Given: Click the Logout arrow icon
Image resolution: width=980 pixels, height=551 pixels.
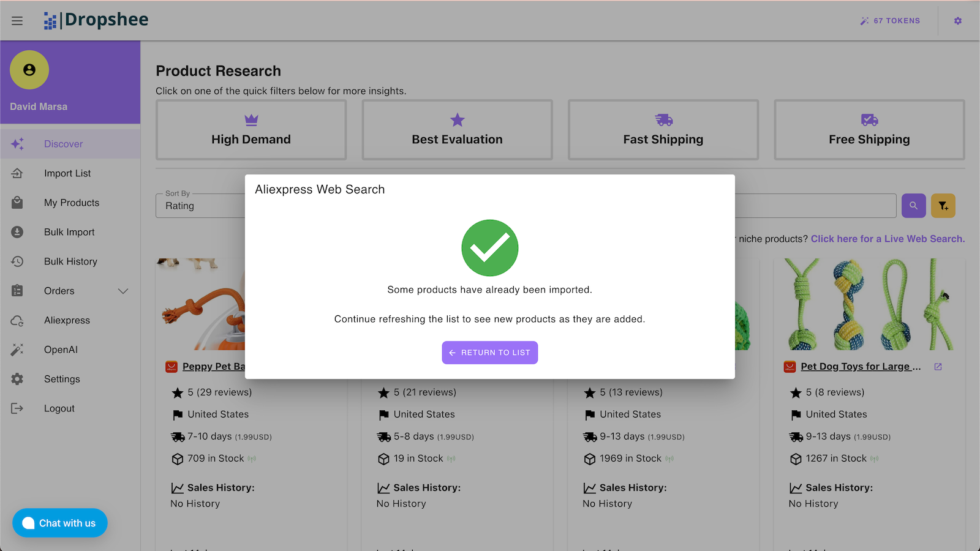Looking at the screenshot, I should [x=17, y=408].
